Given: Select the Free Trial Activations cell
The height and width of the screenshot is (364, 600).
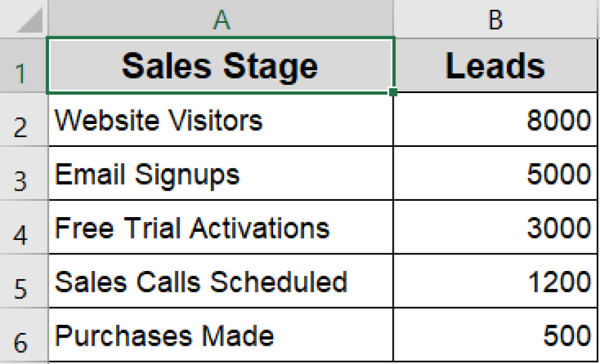Looking at the screenshot, I should point(220,227).
